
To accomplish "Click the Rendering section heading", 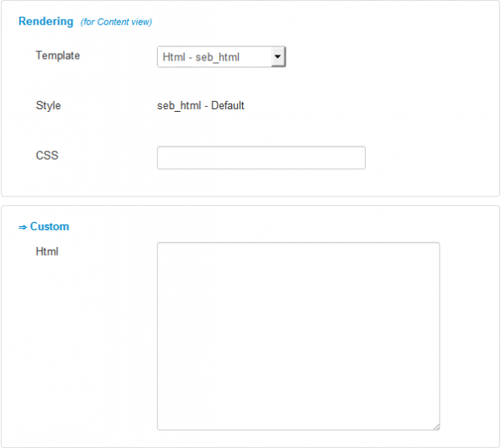I will (x=46, y=21).
